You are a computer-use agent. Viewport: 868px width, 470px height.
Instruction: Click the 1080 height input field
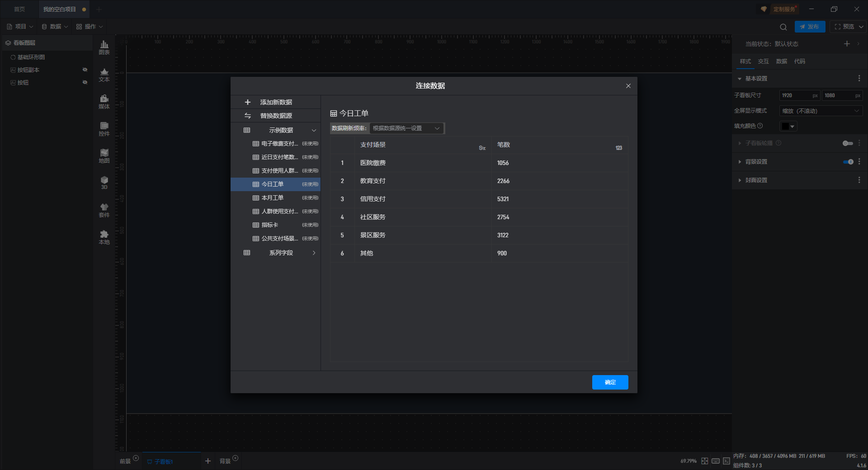842,95
